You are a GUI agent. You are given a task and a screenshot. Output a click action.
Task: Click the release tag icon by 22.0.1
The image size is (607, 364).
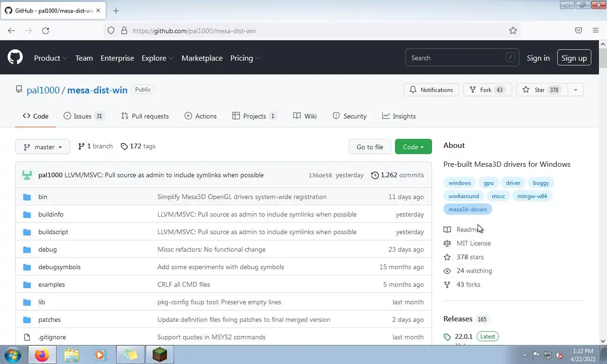pyautogui.click(x=447, y=337)
